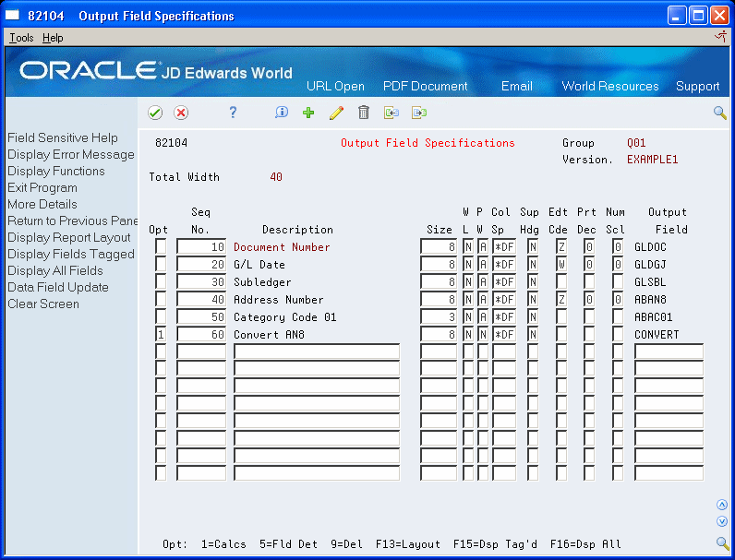735x560 pixels.
Task: Click the Document Number description text
Action: click(282, 247)
